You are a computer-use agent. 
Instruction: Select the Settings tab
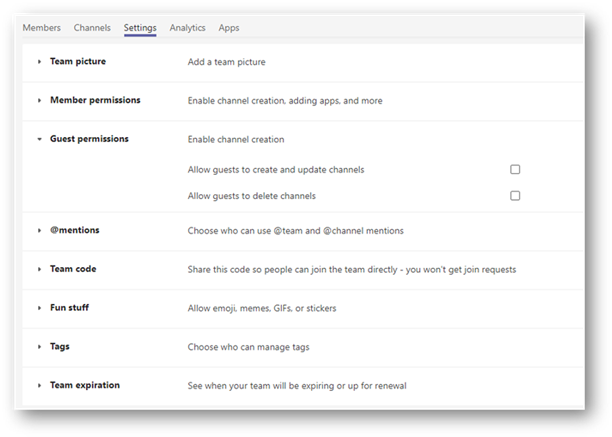(140, 28)
